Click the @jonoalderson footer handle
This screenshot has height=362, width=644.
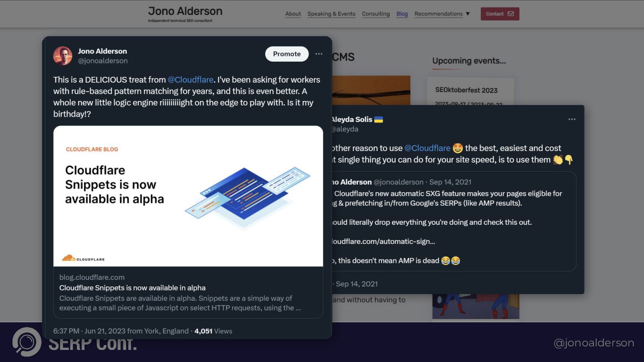[x=594, y=343]
